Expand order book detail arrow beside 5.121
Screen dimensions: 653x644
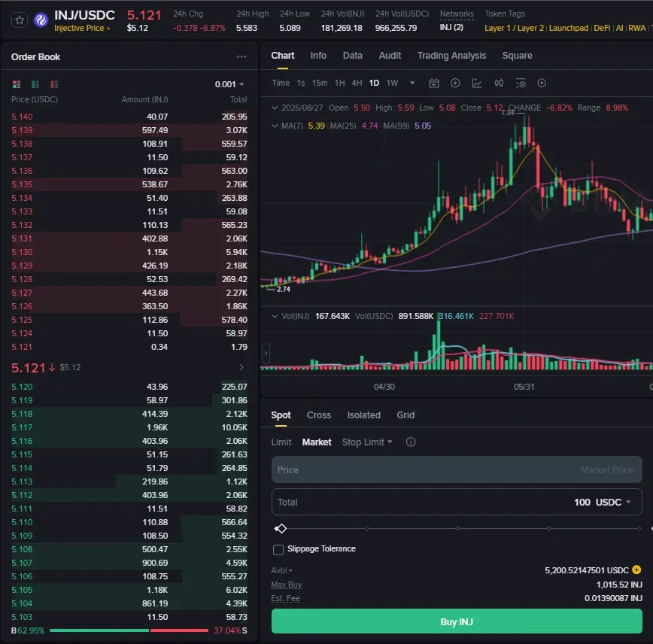coord(241,367)
